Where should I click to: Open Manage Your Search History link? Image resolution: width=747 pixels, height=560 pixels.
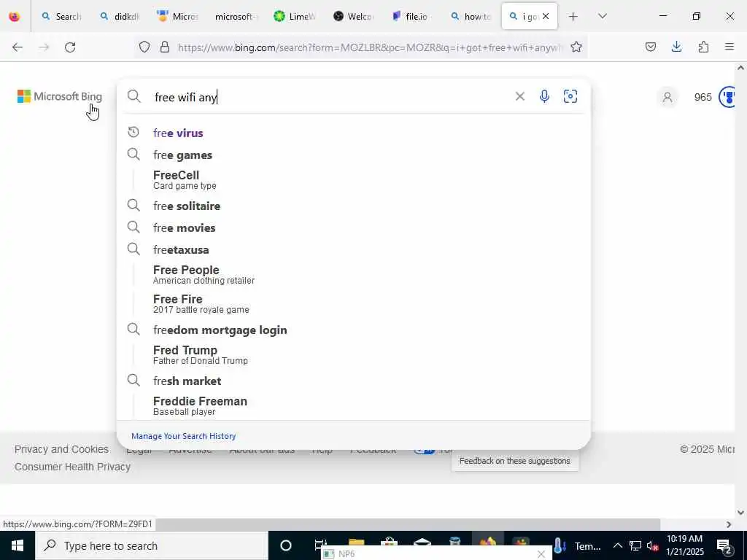(x=183, y=436)
